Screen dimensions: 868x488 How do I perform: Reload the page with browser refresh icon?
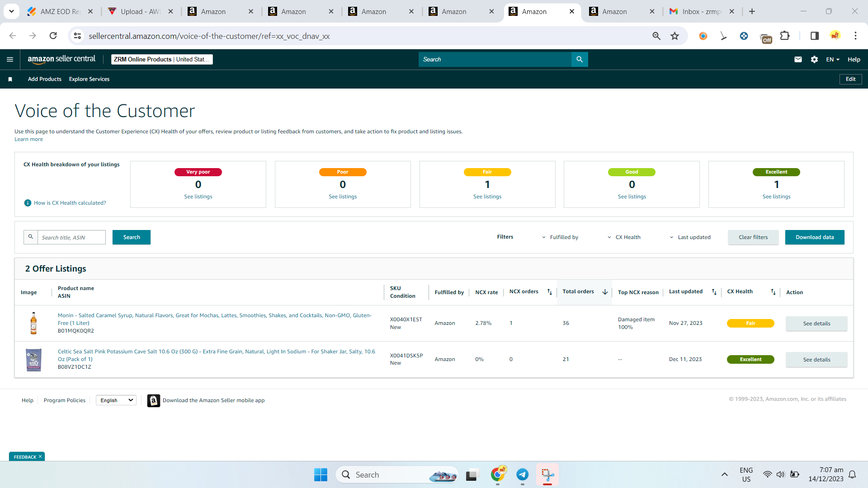(53, 36)
